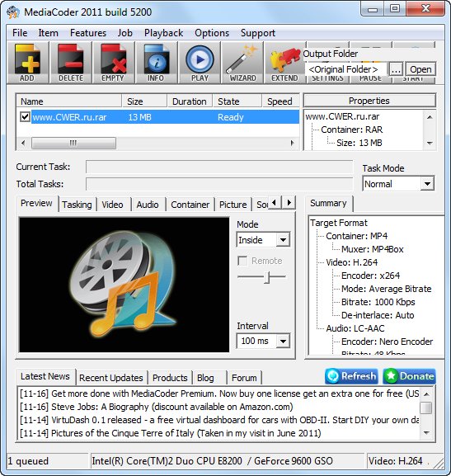The width and height of the screenshot is (451, 476).
Task: Open the Support menu
Action: click(258, 33)
